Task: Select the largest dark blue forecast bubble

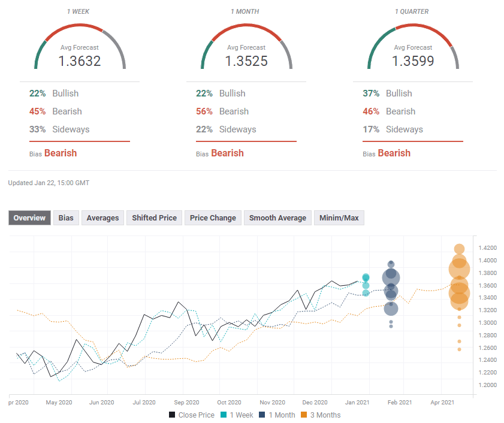Action: click(x=391, y=277)
